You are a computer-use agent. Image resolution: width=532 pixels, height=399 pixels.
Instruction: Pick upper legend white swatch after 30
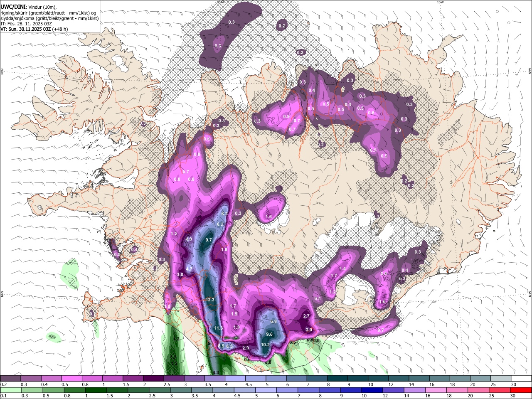point(521,378)
